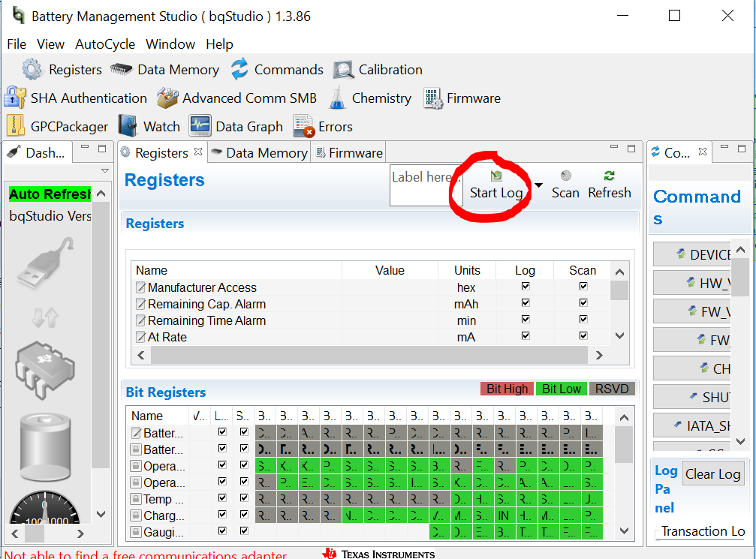Edit Remaining Cap. Alarm pencil icon
Viewport: 756px width, 559px height.
pyautogui.click(x=140, y=304)
